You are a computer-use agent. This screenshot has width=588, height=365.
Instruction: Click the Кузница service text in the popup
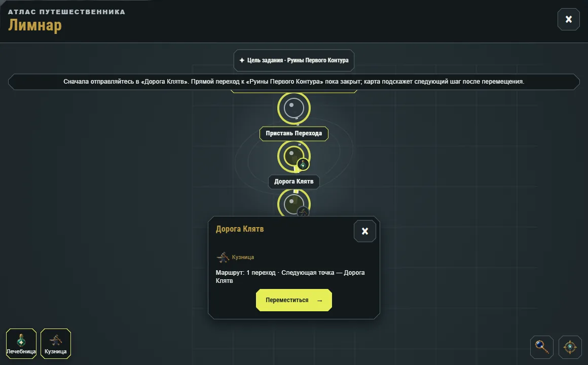(x=243, y=258)
